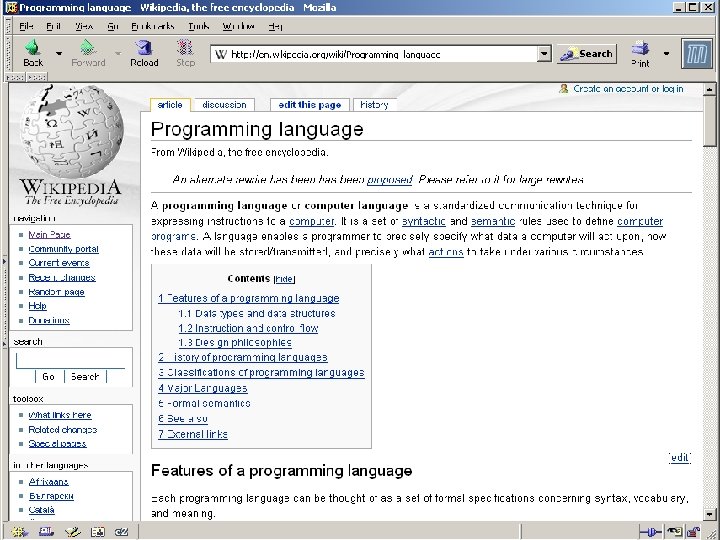
Task: Open Mail & Newsgroups from the status bar icon
Action: pos(46,532)
